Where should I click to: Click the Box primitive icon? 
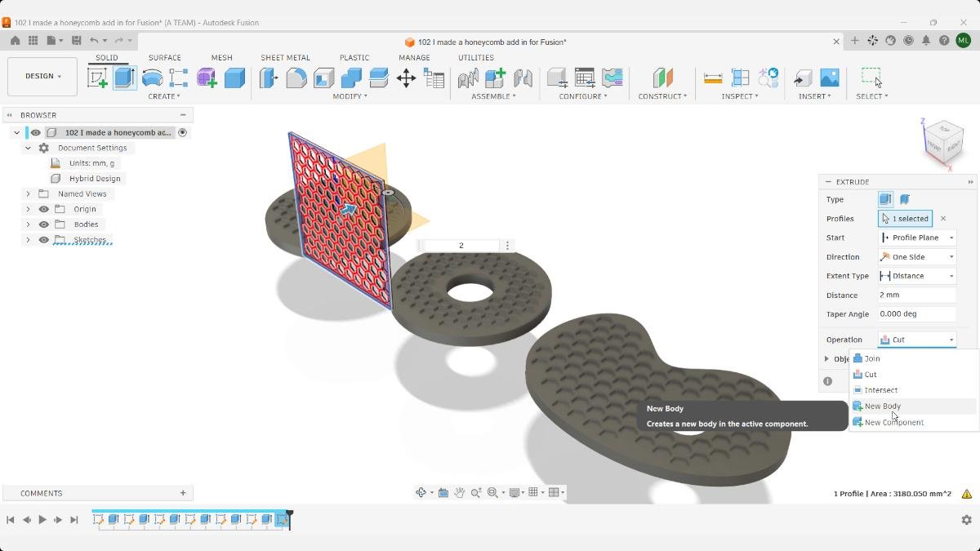[x=234, y=78]
